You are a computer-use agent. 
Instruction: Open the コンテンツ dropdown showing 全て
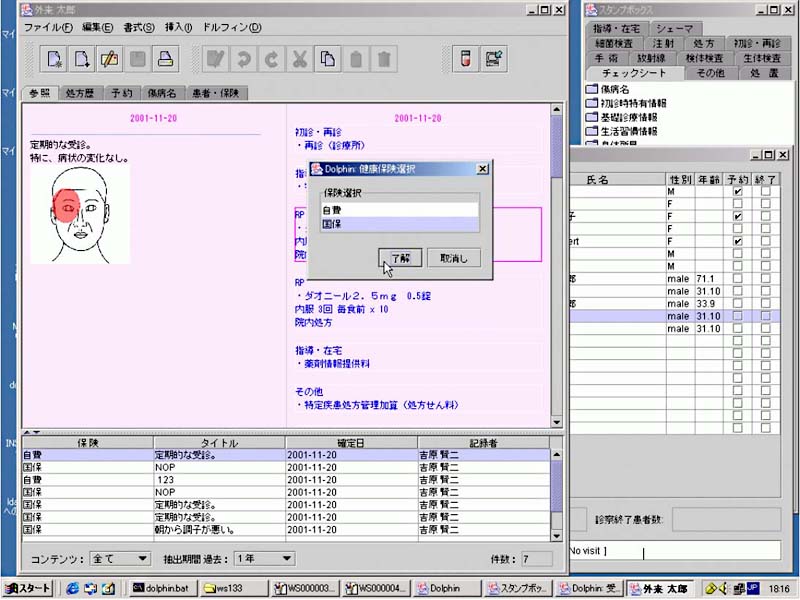122,558
